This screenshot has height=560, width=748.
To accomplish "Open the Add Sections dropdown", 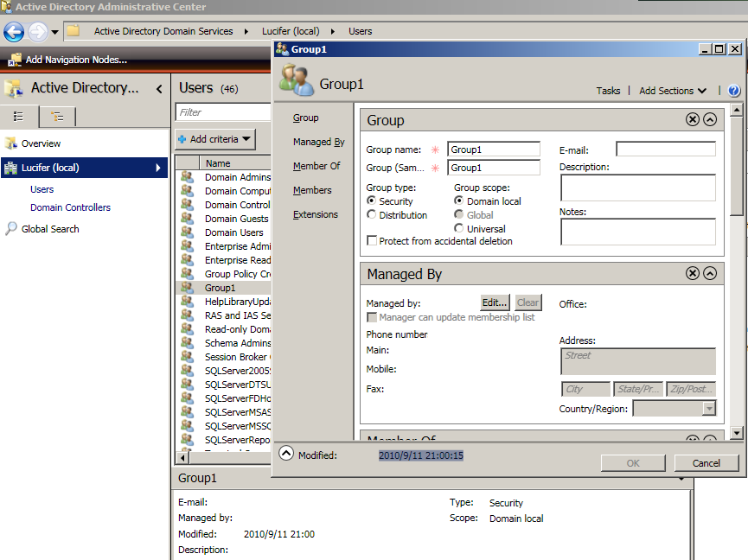I will pos(673,91).
